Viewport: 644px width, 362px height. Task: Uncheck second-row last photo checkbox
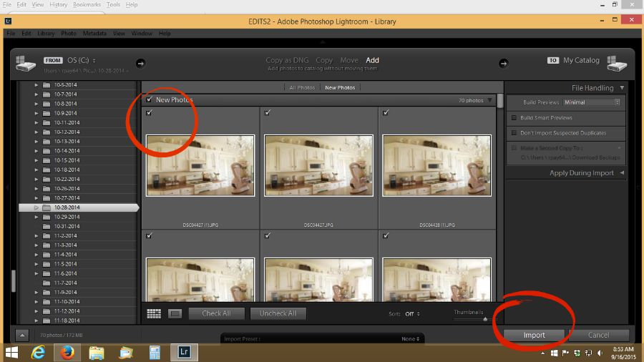tap(386, 235)
